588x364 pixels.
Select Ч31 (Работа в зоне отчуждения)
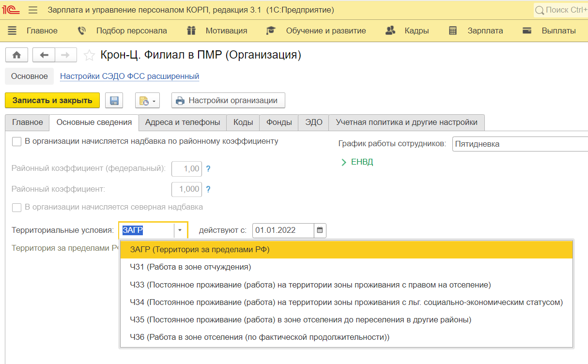(x=346, y=267)
